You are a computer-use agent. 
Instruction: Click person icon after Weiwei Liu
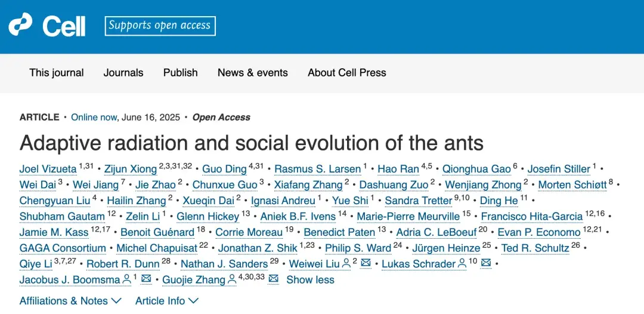pyautogui.click(x=346, y=263)
